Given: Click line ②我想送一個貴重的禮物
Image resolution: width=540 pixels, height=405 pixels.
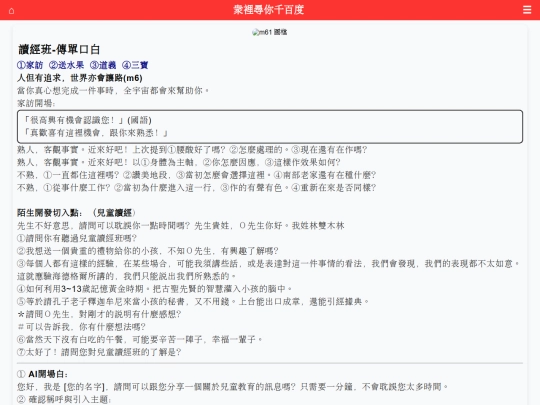Looking at the screenshot, I should tap(148, 251).
